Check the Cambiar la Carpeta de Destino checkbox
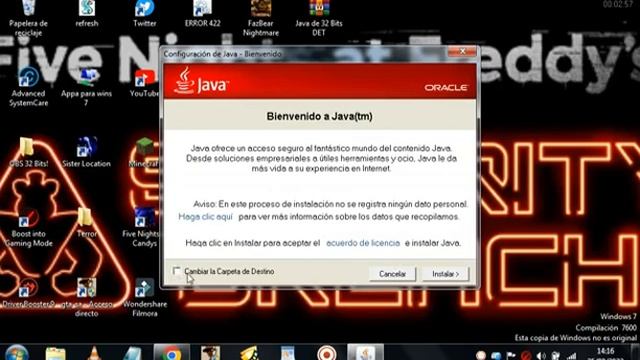 point(177,271)
